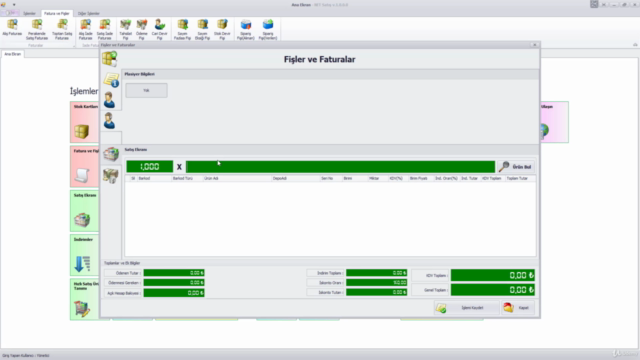Open the Satış Ekranı tile on main screen
Screen dimensions: 640x360
point(84,211)
